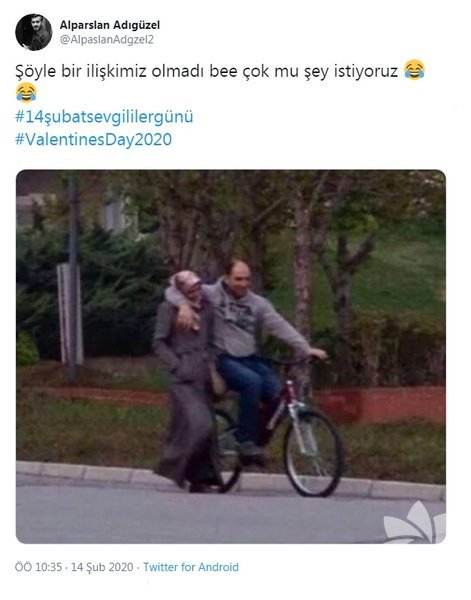The width and height of the screenshot is (471, 600).
Task: Click the Twitter for Android source link
Action: [x=191, y=567]
